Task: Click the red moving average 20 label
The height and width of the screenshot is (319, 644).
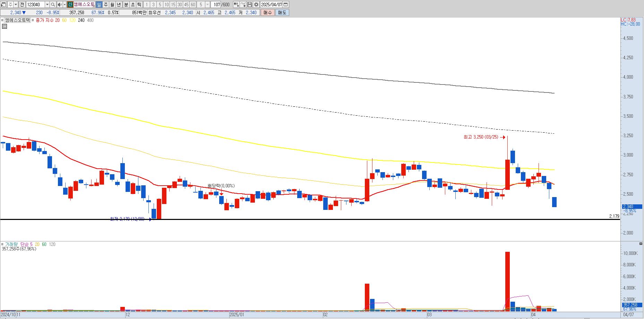Action: (57, 20)
